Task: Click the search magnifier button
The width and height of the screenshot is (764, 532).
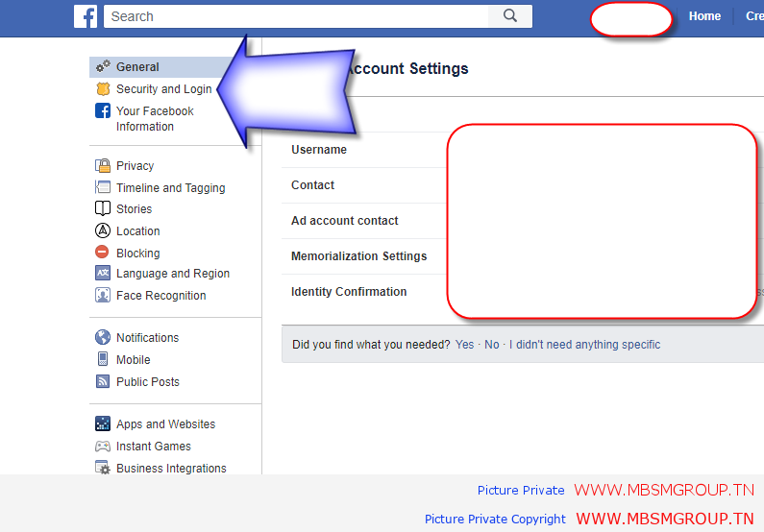Action: tap(509, 16)
